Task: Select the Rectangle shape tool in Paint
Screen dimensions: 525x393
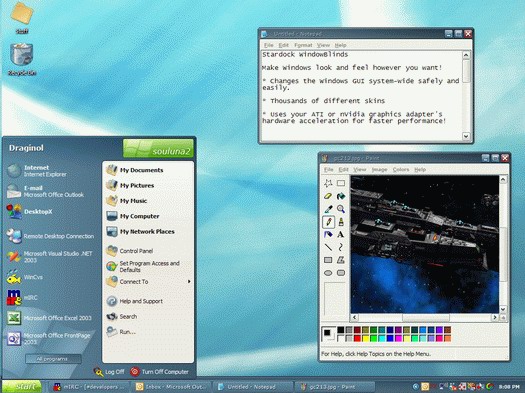Action: 328,260
